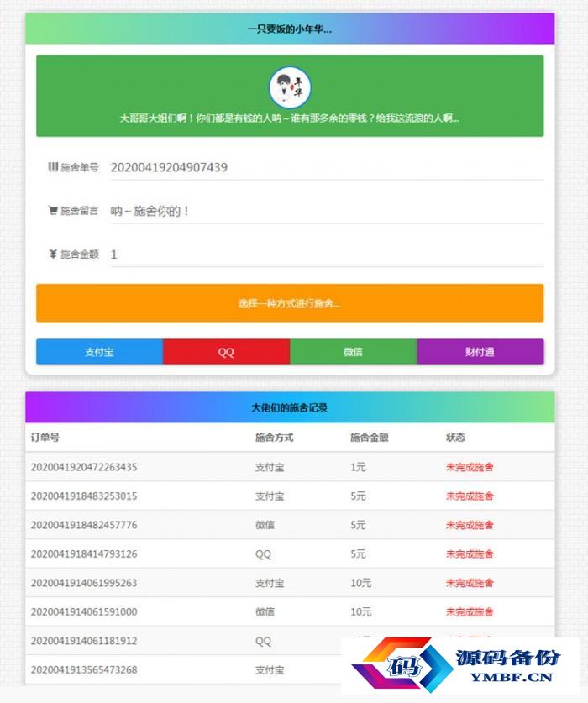Select order number 2020041918483253015
This screenshot has height=703, width=588.
(x=84, y=496)
